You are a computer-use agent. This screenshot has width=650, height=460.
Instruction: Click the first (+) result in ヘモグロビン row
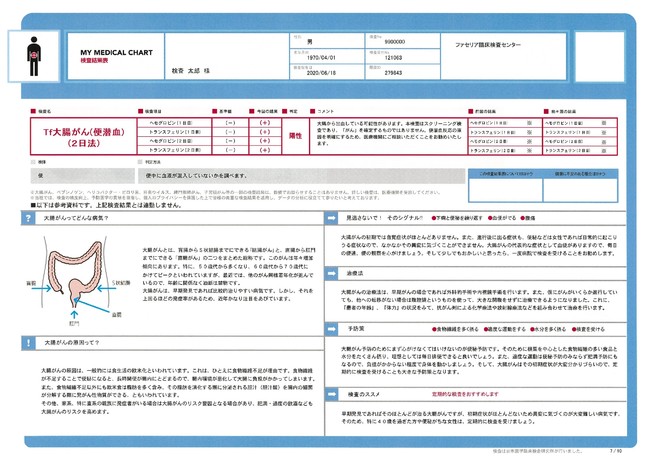click(264, 123)
